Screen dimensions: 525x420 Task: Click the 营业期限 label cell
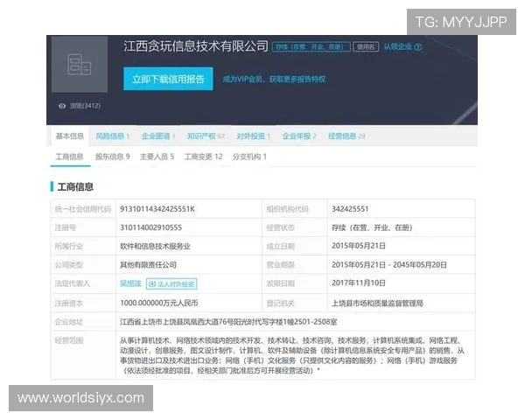[295, 265]
